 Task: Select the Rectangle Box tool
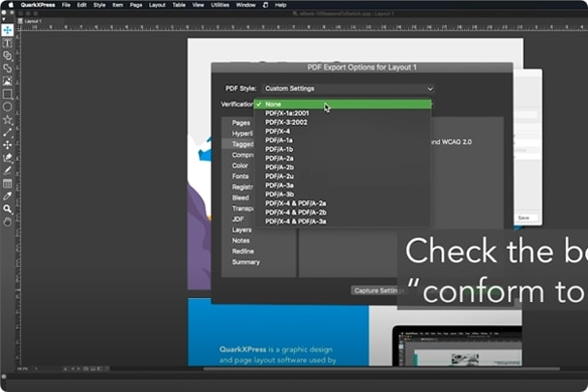point(7,94)
